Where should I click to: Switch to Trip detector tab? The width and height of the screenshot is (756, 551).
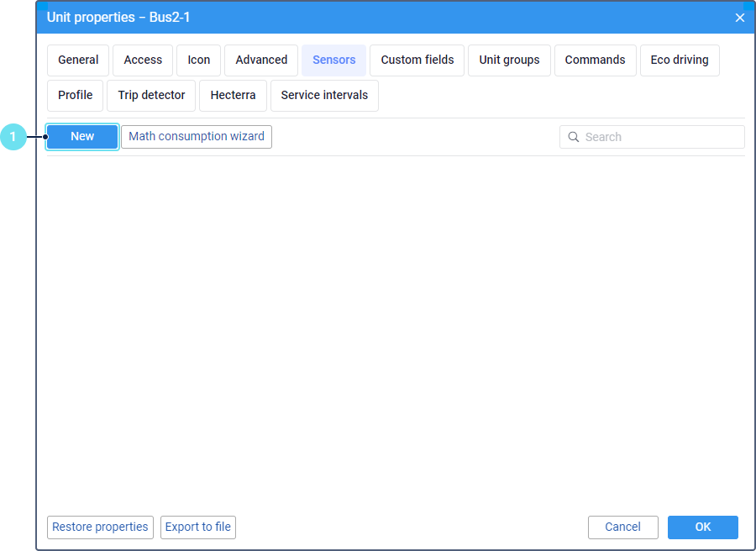click(151, 96)
